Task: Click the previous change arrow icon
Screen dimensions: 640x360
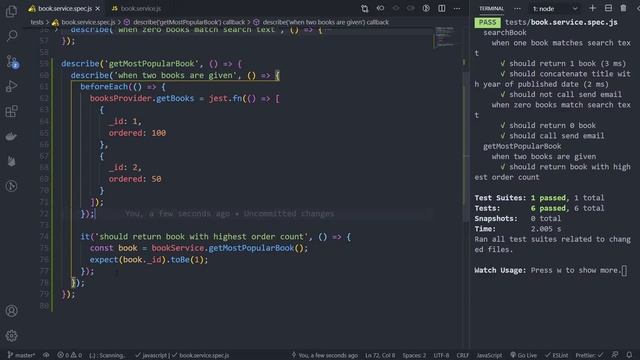Action: [380, 9]
